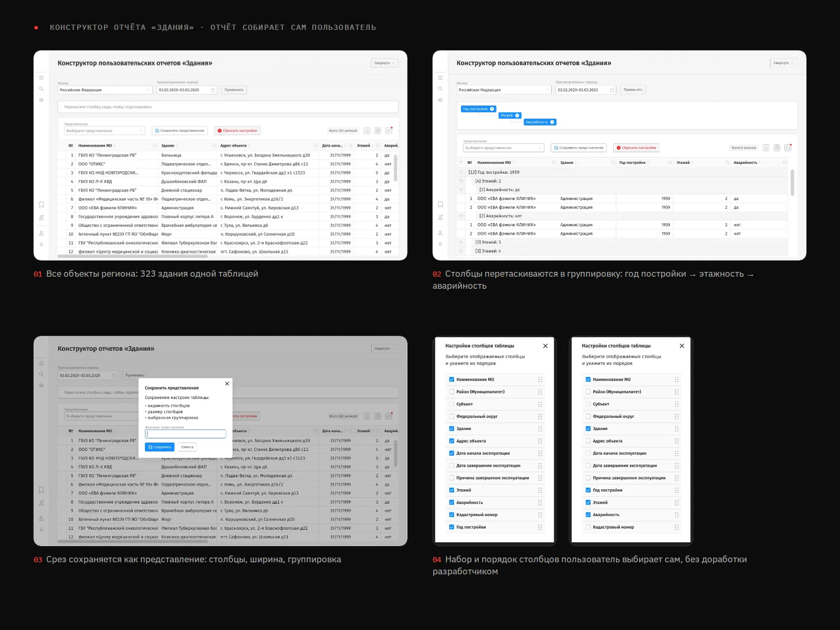840x630 pixels.
Task: Click «Отмена» in the save dialog
Action: pyautogui.click(x=187, y=447)
